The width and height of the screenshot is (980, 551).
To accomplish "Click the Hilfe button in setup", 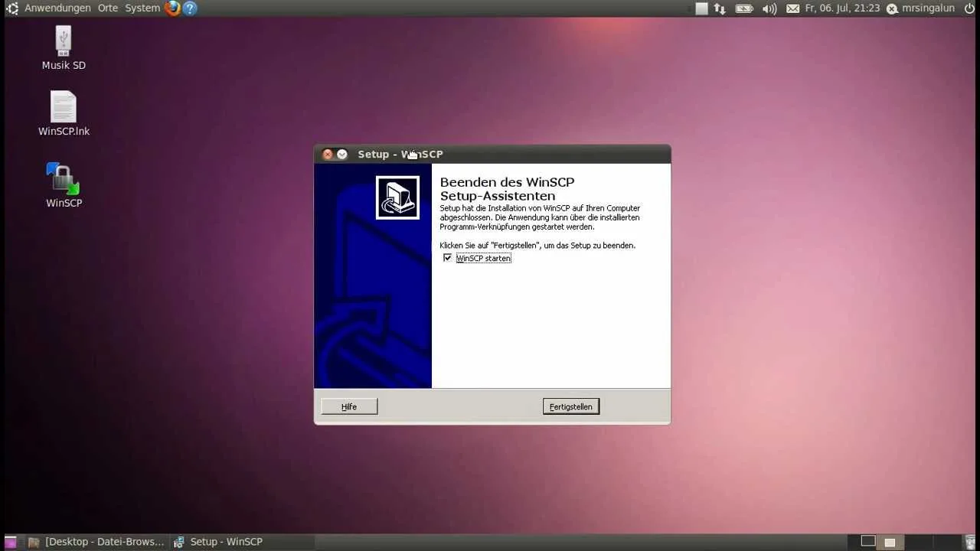I will [349, 406].
